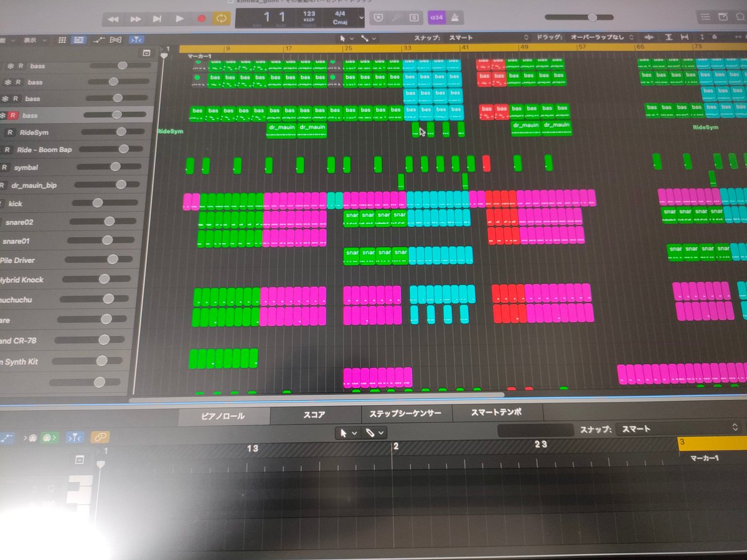
Task: Click the gray MIDI in palette icon
Action: pos(30,439)
